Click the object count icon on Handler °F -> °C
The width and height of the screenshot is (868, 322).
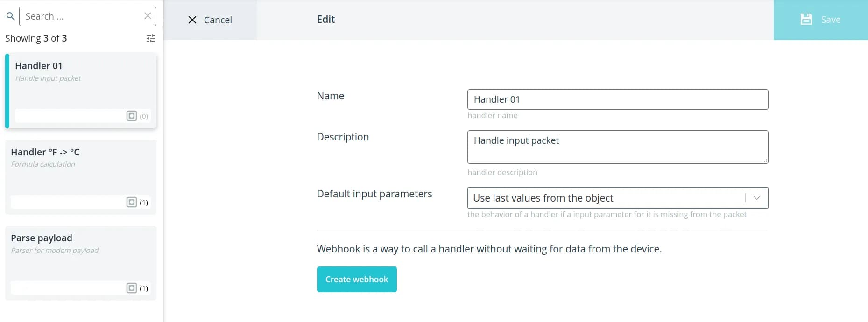[x=132, y=202]
